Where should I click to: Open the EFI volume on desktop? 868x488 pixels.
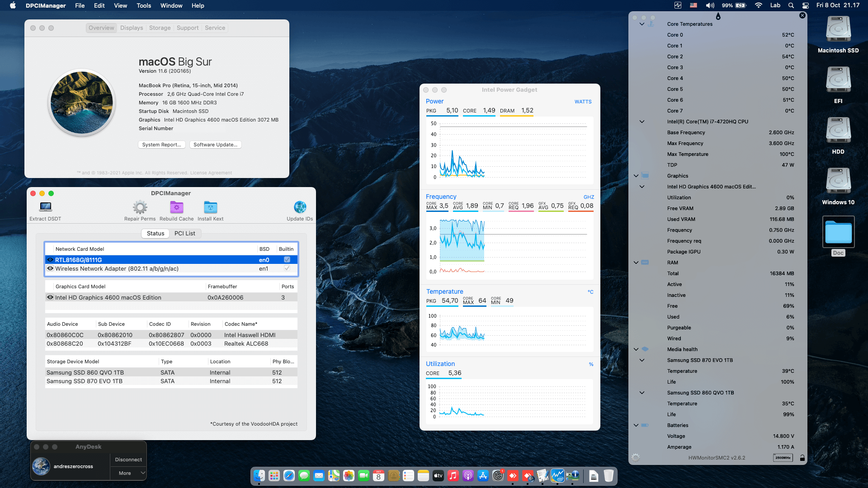(x=839, y=80)
